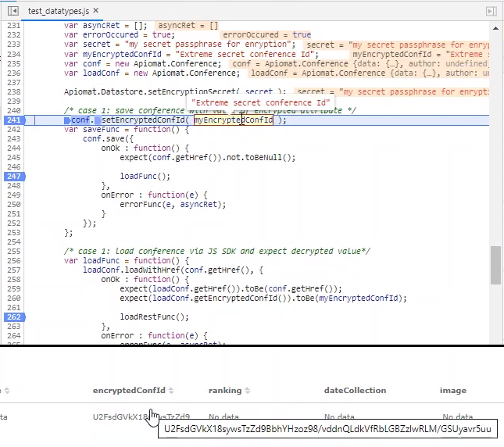Screen dimensions: 504x447
Task: Toggle breakpoint on line 241
Action: click(14, 120)
